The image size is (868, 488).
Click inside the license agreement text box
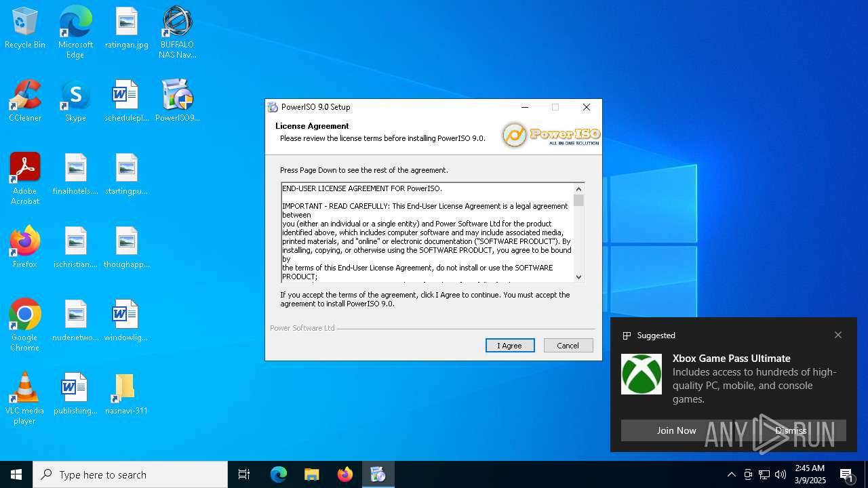[427, 232]
